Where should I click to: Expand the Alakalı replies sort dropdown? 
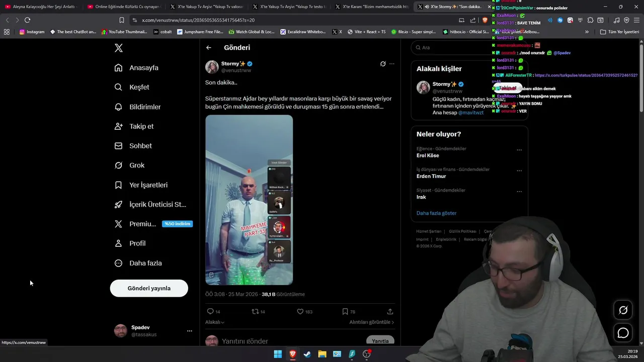coord(215,322)
